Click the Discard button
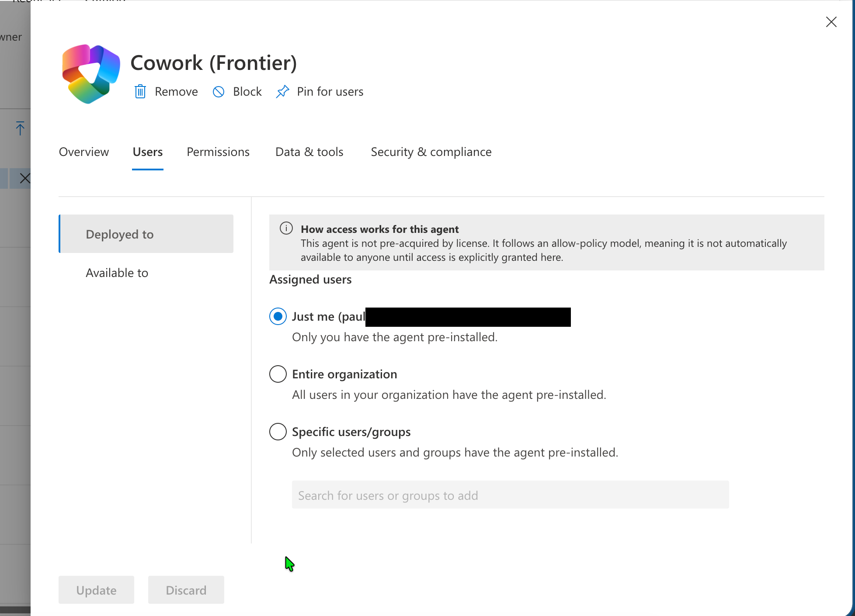 [x=186, y=590]
